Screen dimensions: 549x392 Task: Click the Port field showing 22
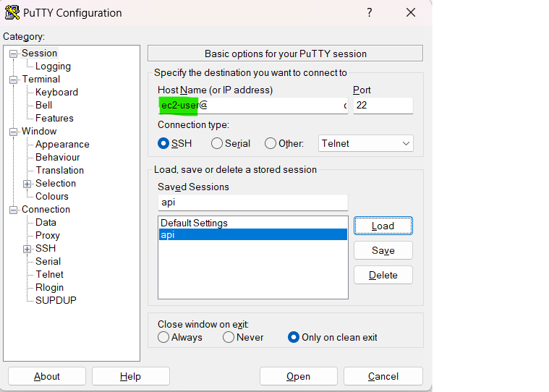(383, 106)
